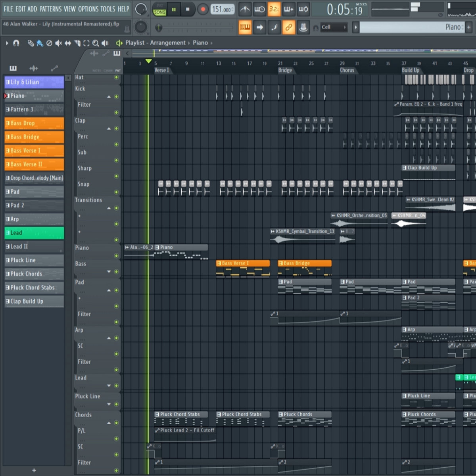Switch to SONG mode
Viewport: 476px width, 476px height.
click(x=159, y=12)
